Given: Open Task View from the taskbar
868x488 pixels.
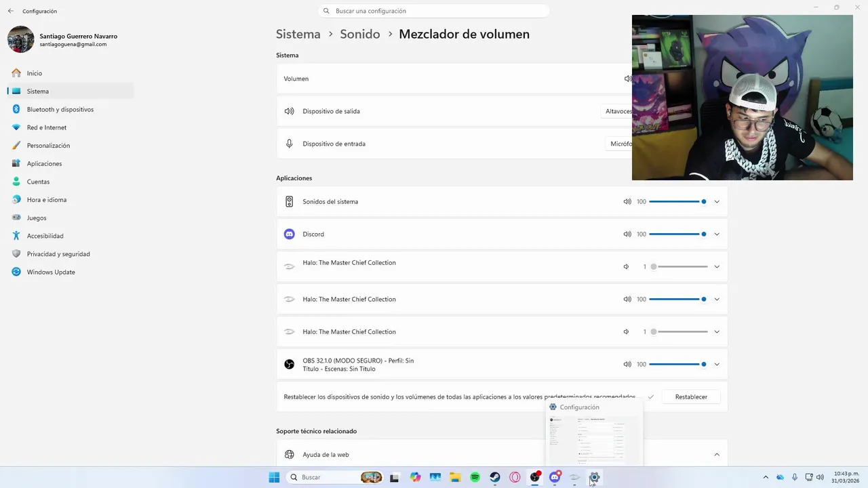Looking at the screenshot, I should [x=395, y=477].
